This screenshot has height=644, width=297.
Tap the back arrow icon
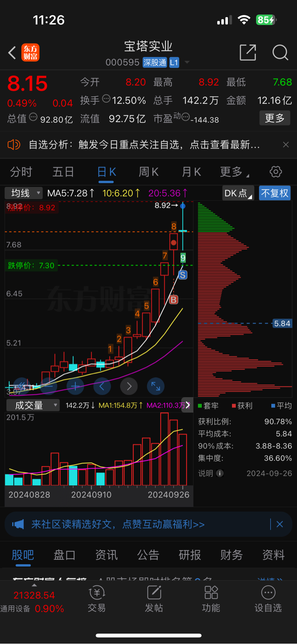pos(12,53)
